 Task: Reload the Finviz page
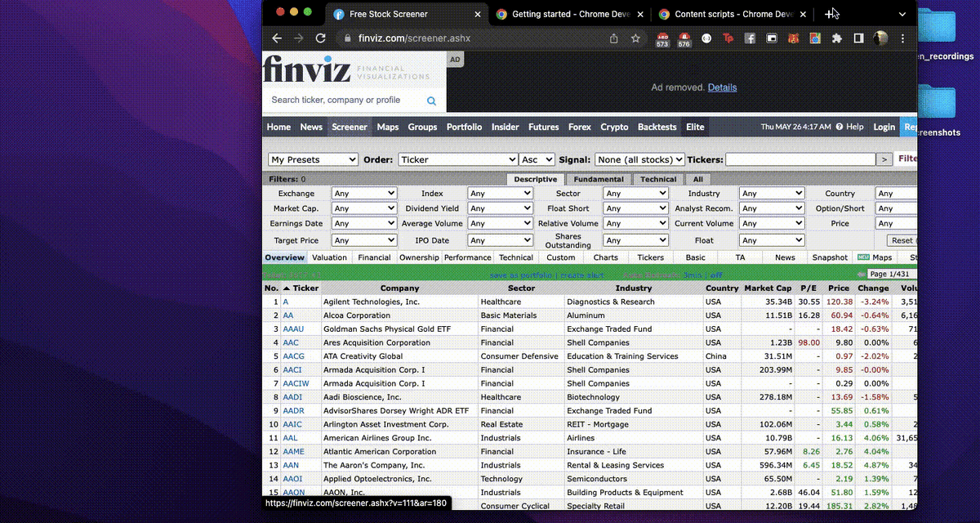pos(320,38)
